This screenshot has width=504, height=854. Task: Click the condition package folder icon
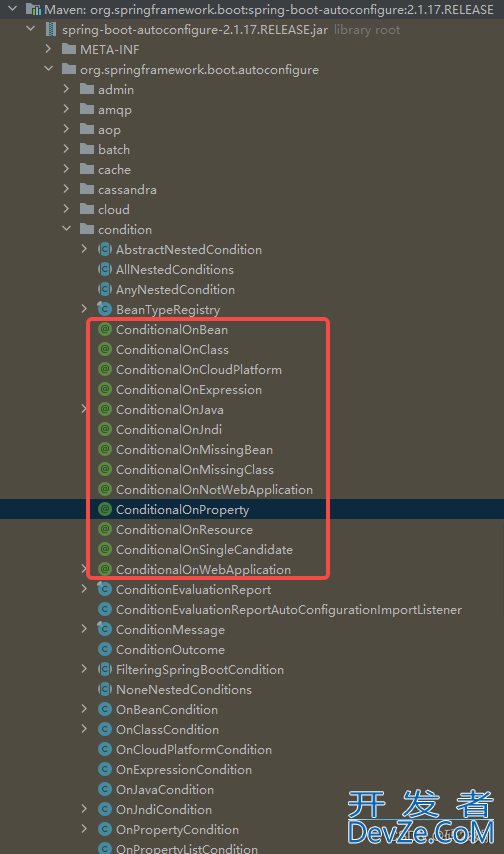87,229
